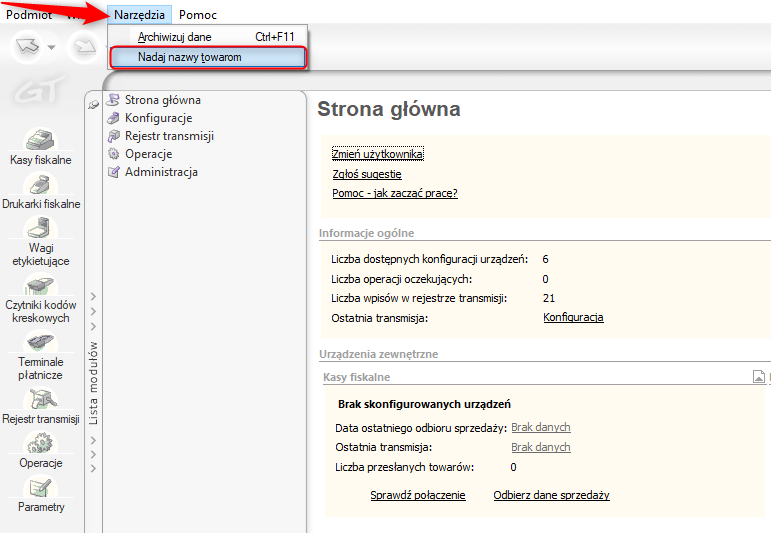Viewport: 771px width, 533px height.
Task: Select Konfiguracje in the navigation tree
Action: (158, 118)
